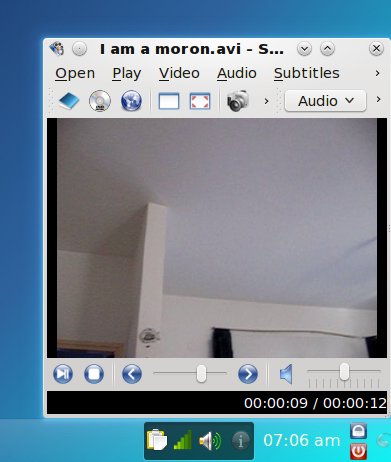
Task: Open the Subtitles menu
Action: pos(307,73)
